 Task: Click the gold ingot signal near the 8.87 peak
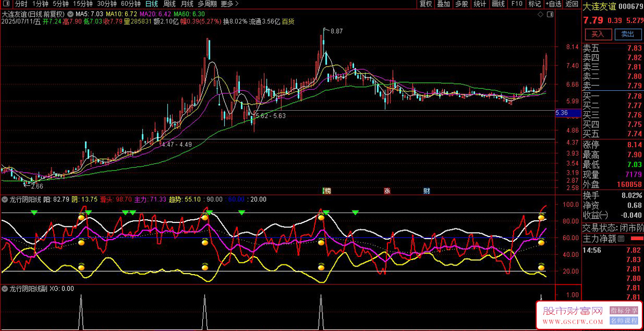(x=321, y=217)
